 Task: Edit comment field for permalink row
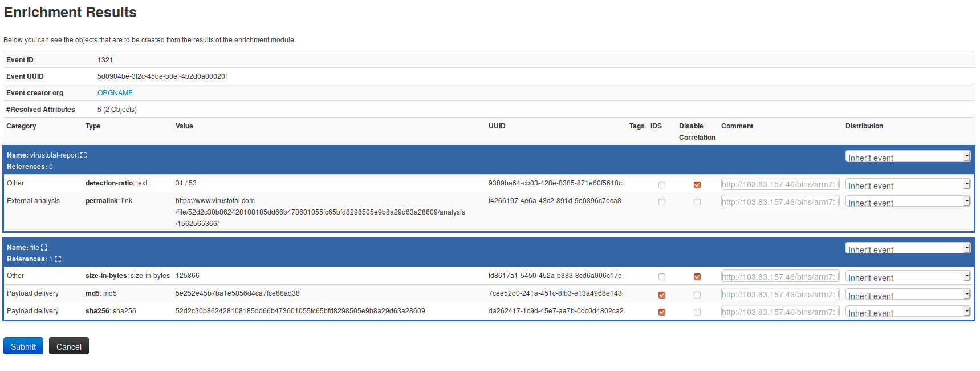pos(780,201)
